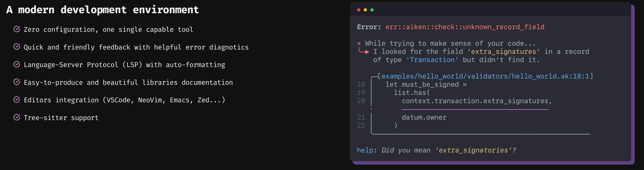Screen dimensions: 644x170
Task: Click the 'Tree-sitter support' text
Action: 61,118
